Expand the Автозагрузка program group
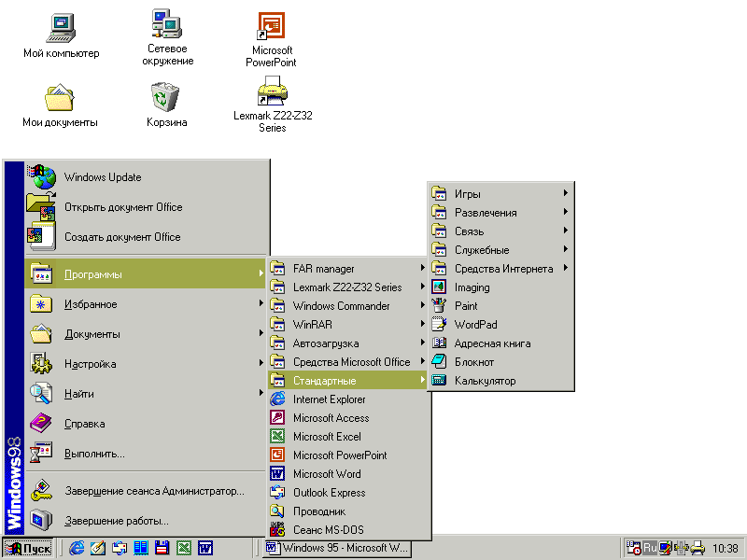This screenshot has height=560, width=747. click(x=347, y=343)
